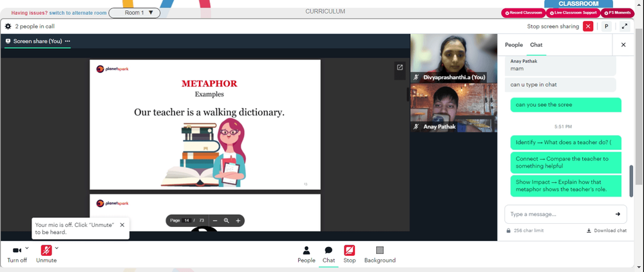Click Record Classroom button

pos(523,13)
